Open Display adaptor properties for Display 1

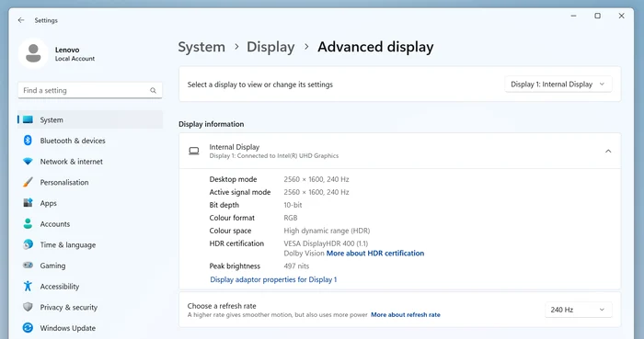[x=273, y=279]
